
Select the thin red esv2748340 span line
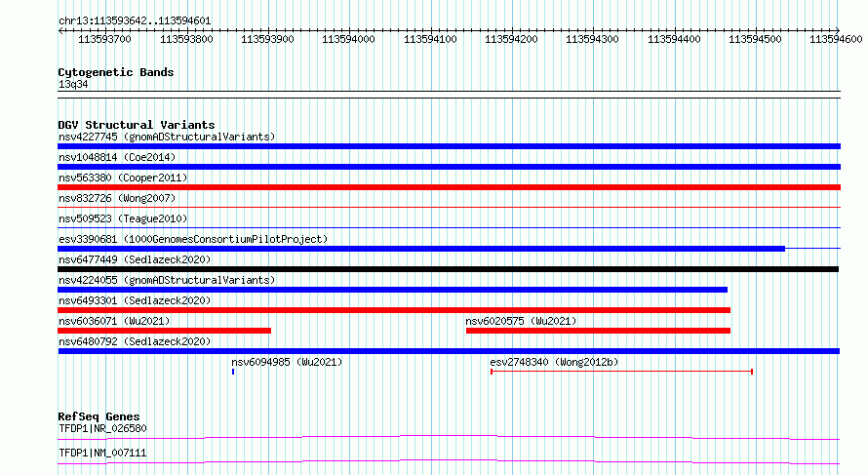point(621,372)
